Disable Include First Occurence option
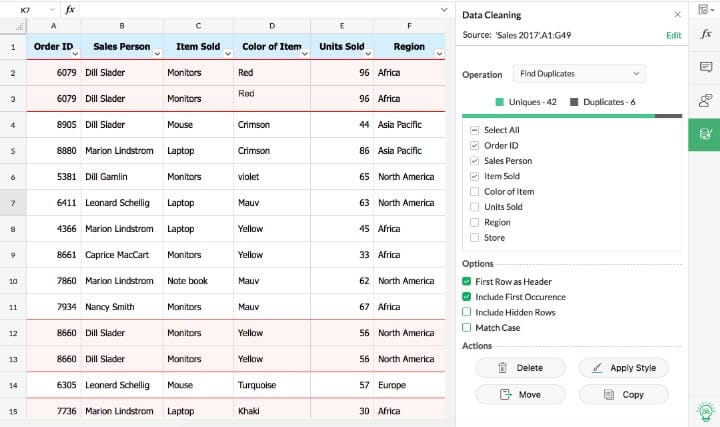720x427 pixels. (x=467, y=297)
